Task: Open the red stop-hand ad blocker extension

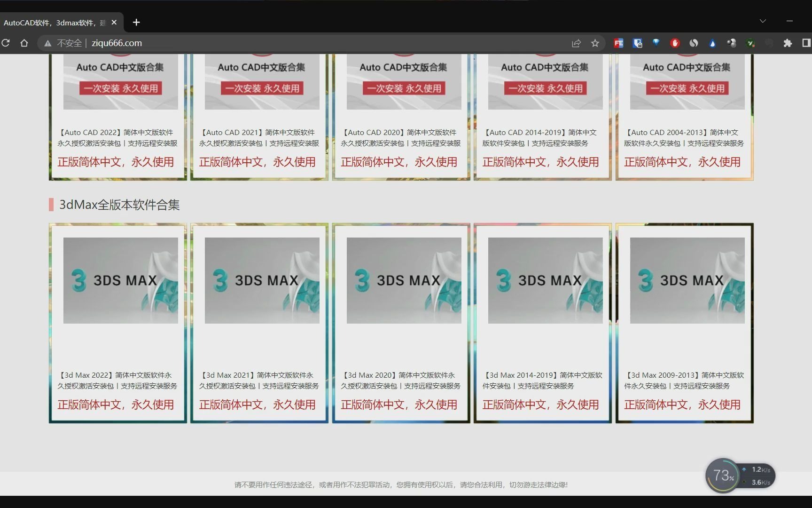Action: tap(675, 43)
